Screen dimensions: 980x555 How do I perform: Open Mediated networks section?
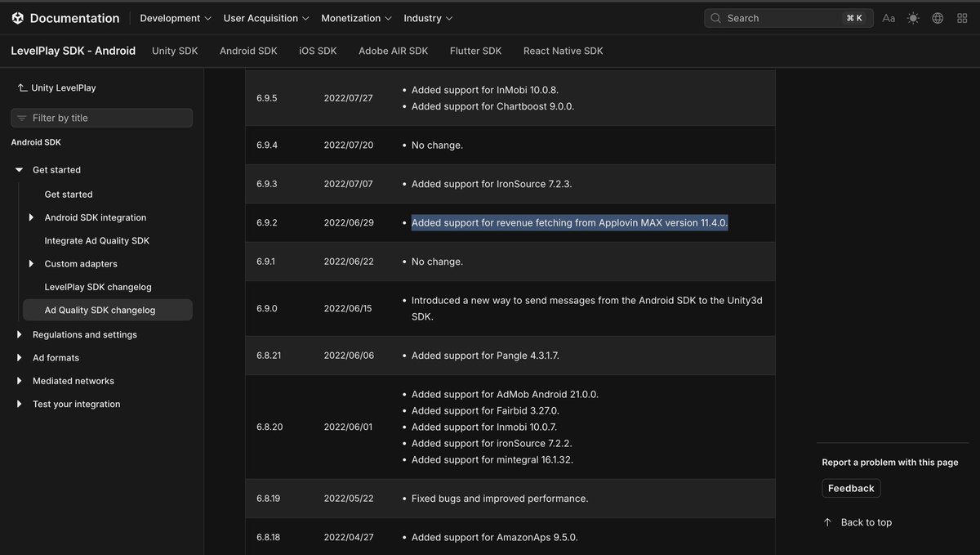point(73,381)
